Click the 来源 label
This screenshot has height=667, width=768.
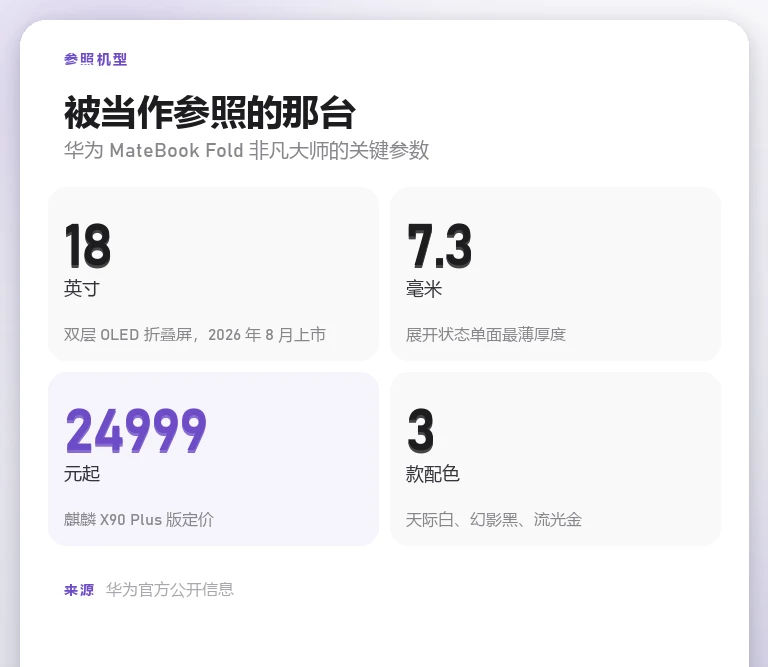(79, 590)
